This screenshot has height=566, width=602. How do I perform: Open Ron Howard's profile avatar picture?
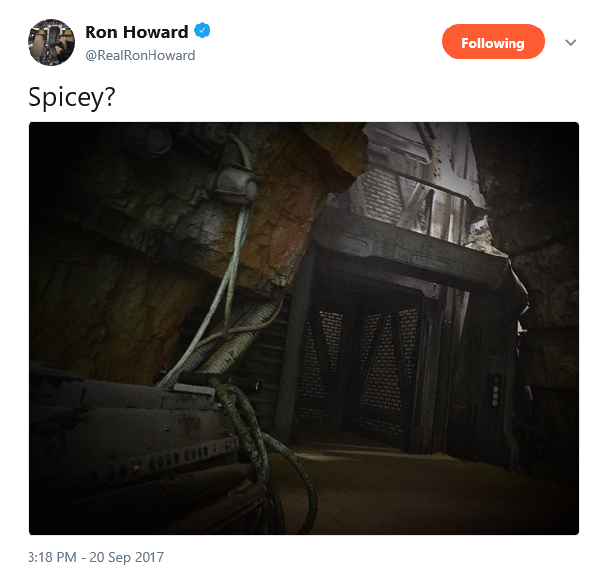(51, 42)
